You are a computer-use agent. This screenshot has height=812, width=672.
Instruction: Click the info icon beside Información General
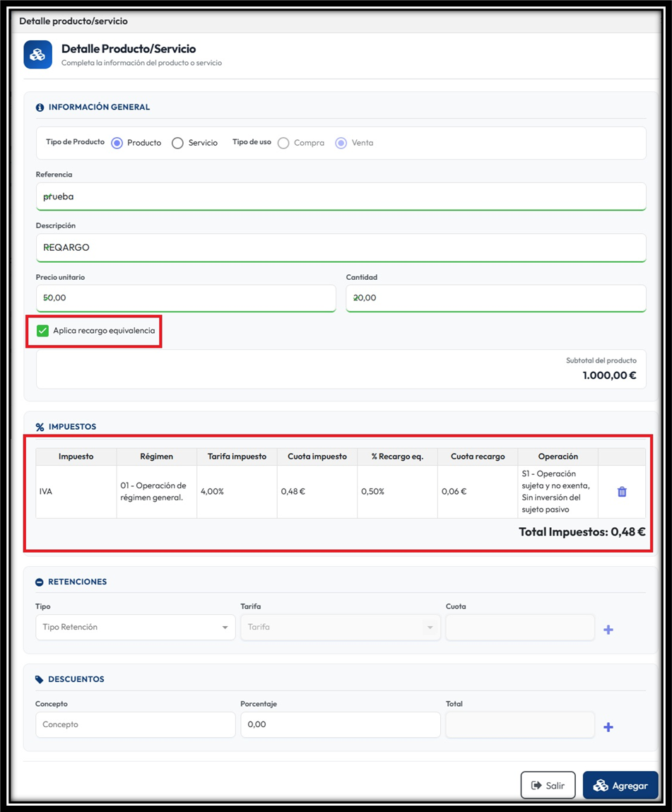click(x=40, y=107)
